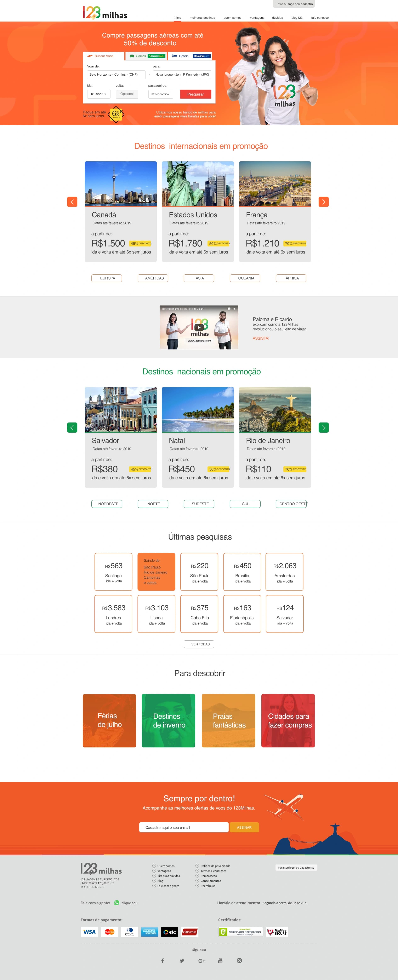Screen dimensions: 398x980
Task: Open the Canadá destination card image
Action: 121,184
